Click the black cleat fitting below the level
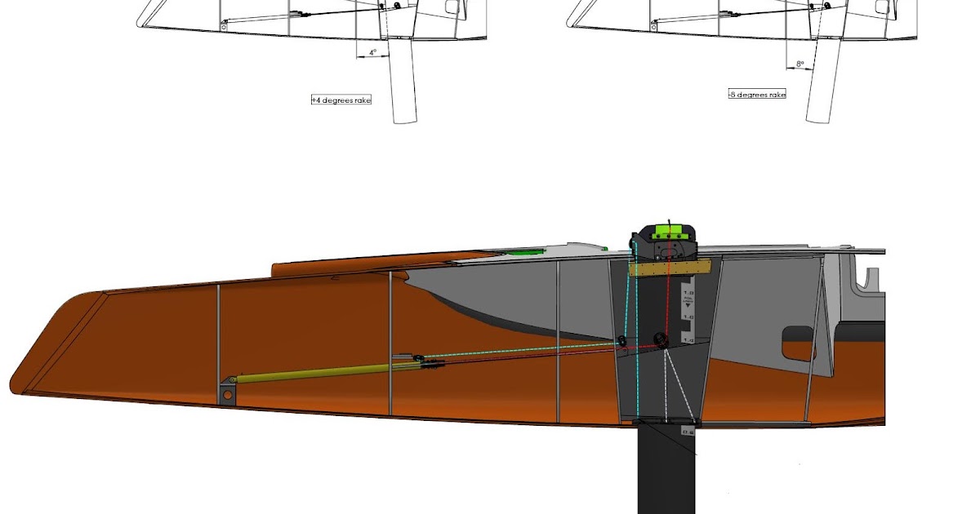Screen dimensions: 980x514 (670, 249)
